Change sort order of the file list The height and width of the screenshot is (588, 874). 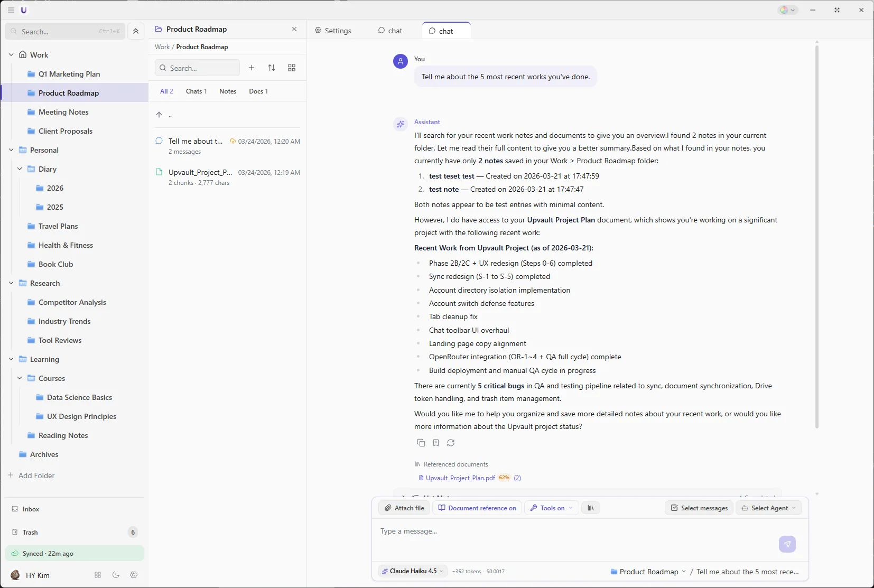coord(272,68)
